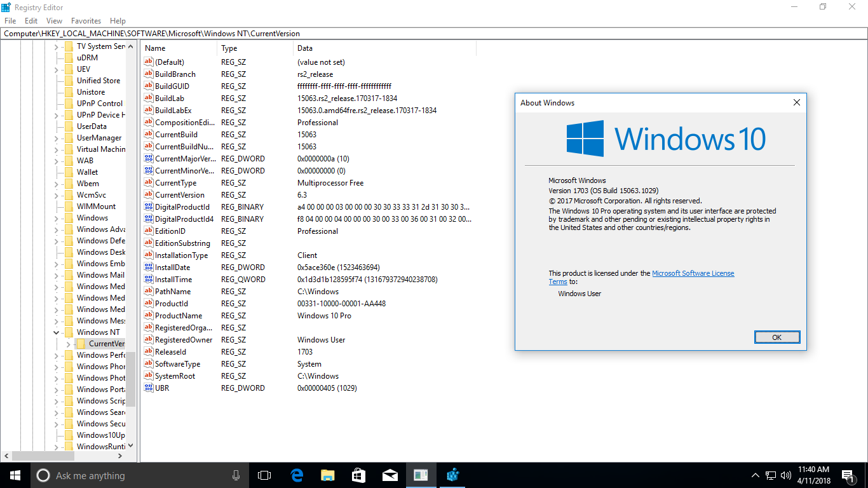This screenshot has height=488, width=868.
Task: Click the Cortana Ask me anything box
Action: click(140, 475)
